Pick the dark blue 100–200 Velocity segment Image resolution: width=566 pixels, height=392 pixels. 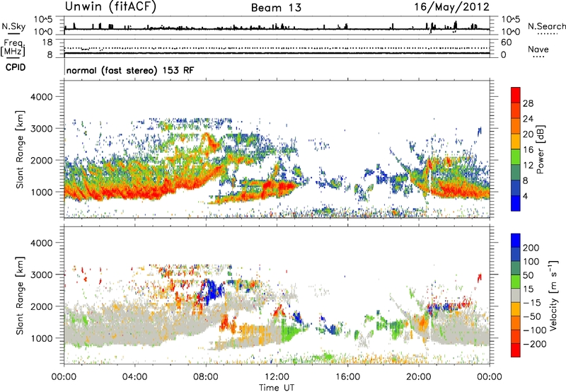(x=516, y=254)
